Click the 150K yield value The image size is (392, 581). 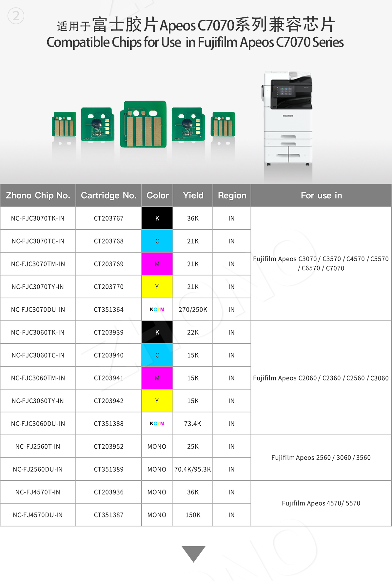193,515
